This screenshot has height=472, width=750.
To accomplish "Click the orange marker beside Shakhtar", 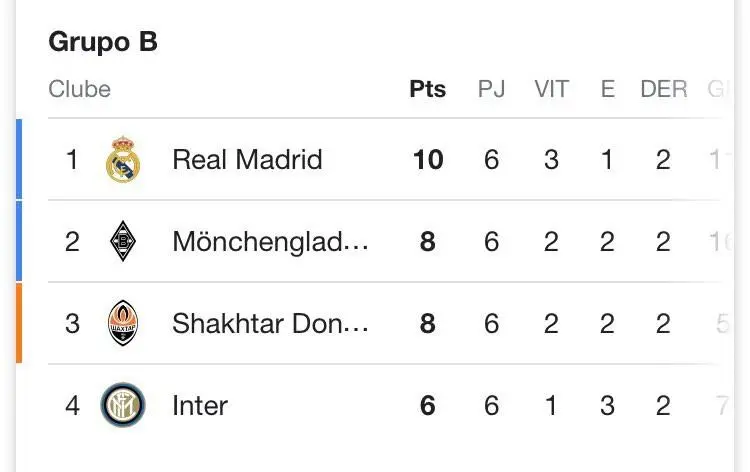I will (x=18, y=323).
